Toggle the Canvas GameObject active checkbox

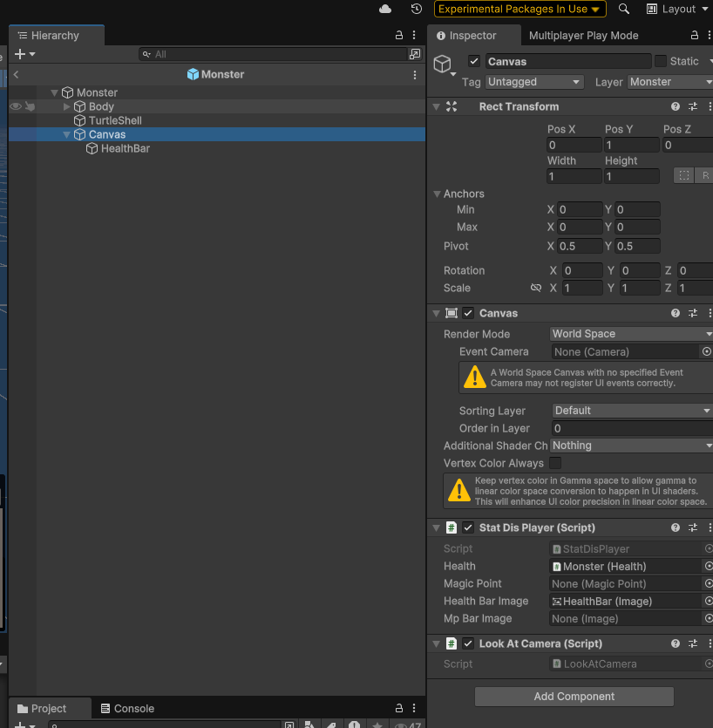pyautogui.click(x=474, y=61)
